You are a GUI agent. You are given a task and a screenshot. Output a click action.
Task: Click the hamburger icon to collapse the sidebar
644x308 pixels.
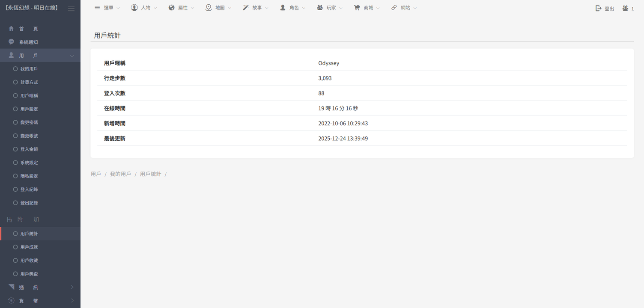point(71,8)
